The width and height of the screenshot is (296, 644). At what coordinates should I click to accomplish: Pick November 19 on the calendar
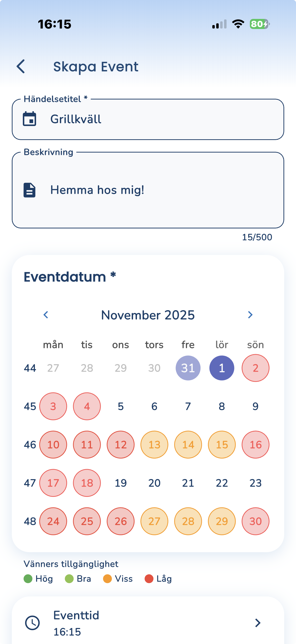121,483
